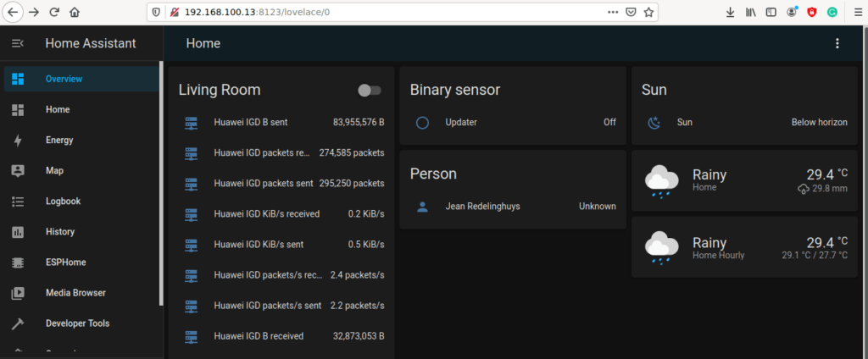The image size is (868, 359).
Task: Open Sun entity showing Below horizon
Action: click(x=744, y=122)
